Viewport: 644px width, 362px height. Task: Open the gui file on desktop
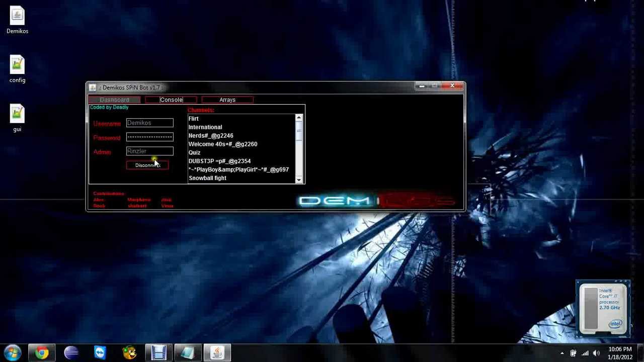coord(17,118)
